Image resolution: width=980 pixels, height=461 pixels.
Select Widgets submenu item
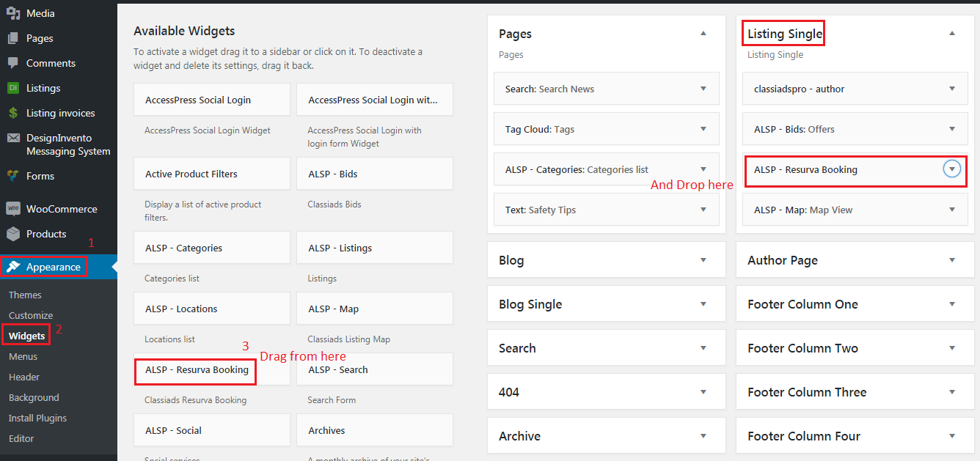pos(26,336)
